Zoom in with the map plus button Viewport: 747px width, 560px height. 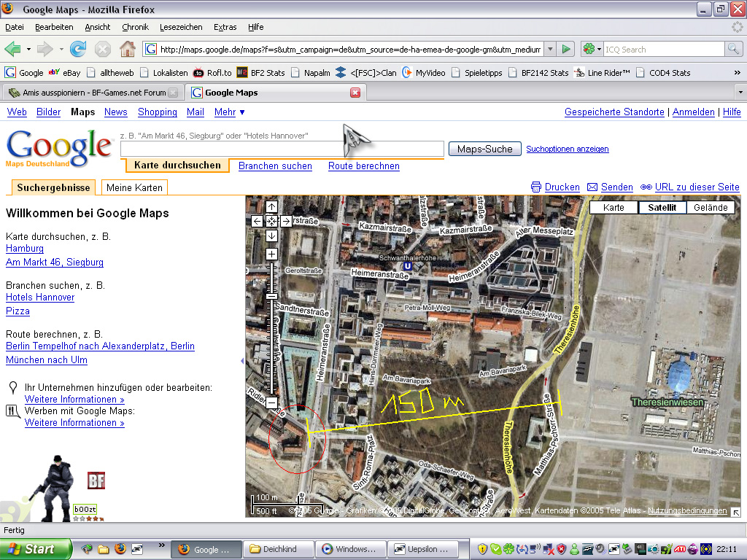point(271,254)
